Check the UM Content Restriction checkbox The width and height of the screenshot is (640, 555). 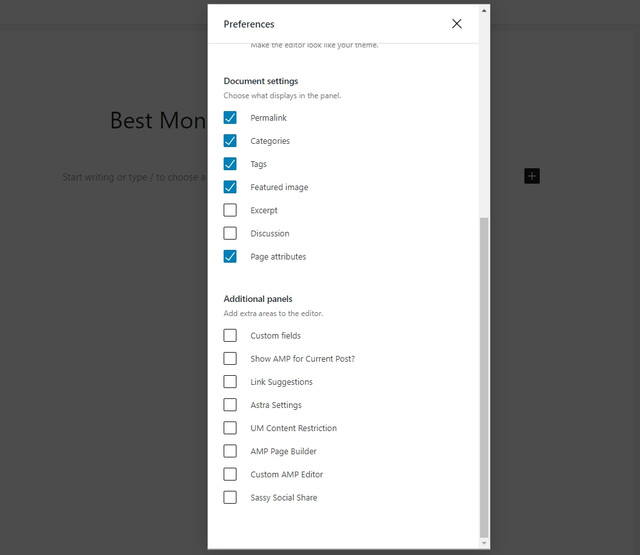(230, 428)
